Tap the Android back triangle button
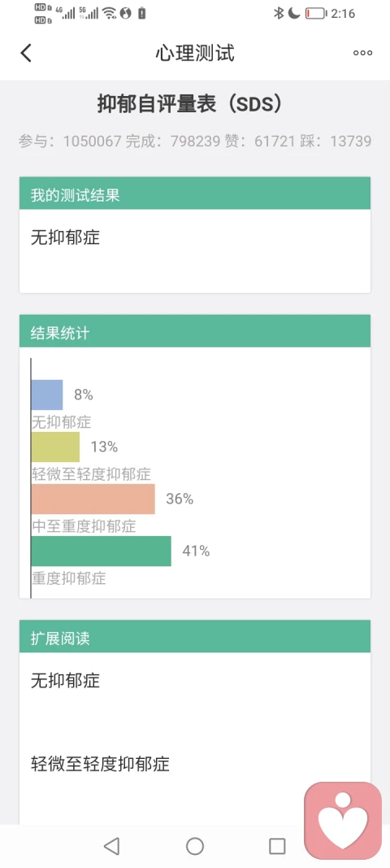 coord(112,846)
